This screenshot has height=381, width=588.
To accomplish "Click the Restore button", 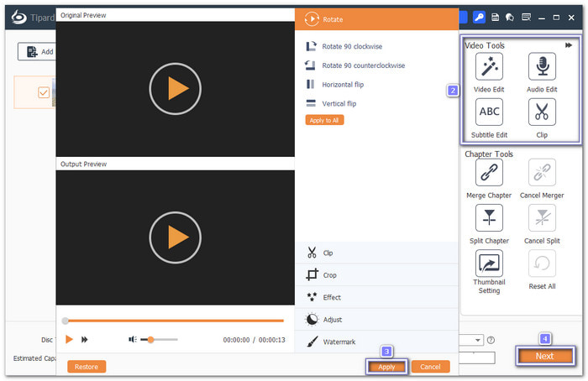I will (x=87, y=367).
